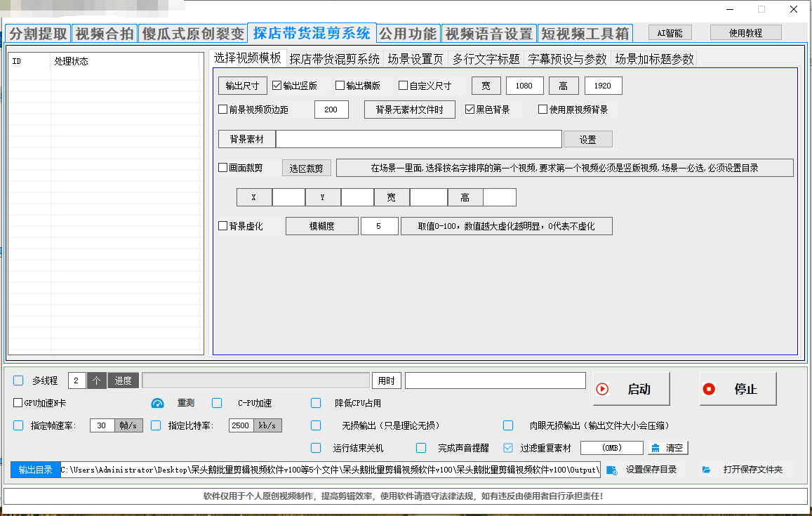This screenshot has height=516, width=812.
Task: Open the 打开保存文件夹 folder icon
Action: [707, 470]
